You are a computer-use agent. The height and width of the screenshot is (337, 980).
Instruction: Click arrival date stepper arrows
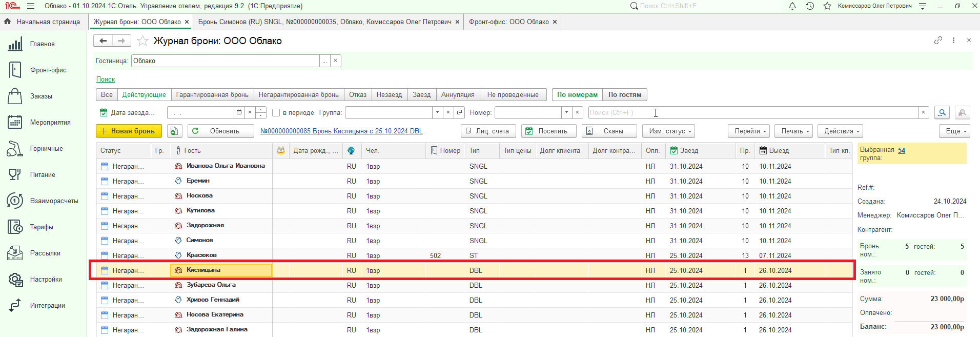pos(261,112)
